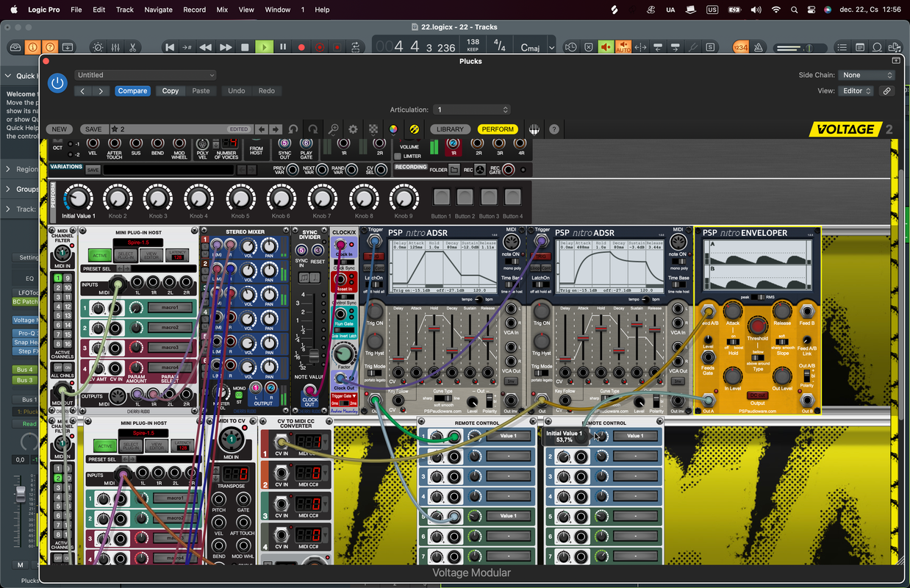Click the NEW preset button in Voltage
The width and height of the screenshot is (910, 588).
click(x=59, y=129)
